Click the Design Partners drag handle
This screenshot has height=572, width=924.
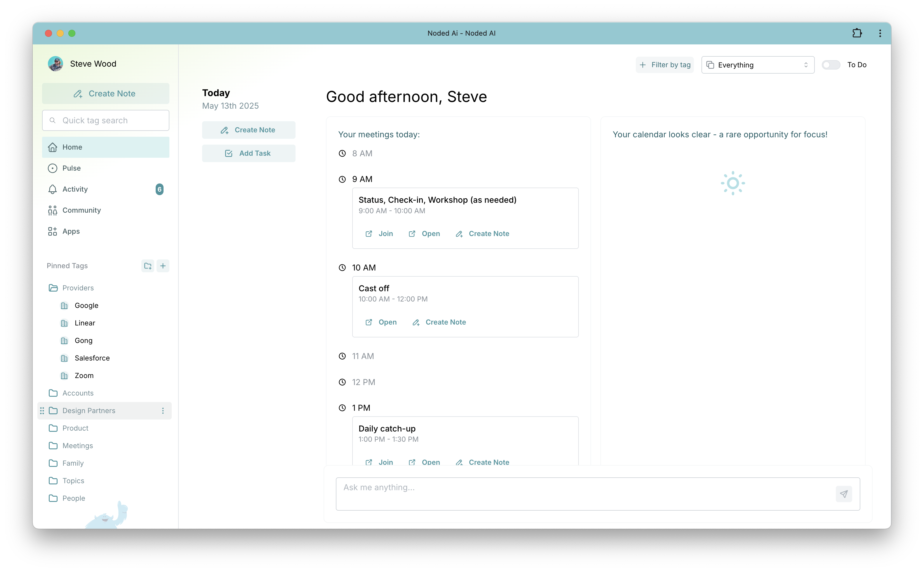click(x=42, y=411)
